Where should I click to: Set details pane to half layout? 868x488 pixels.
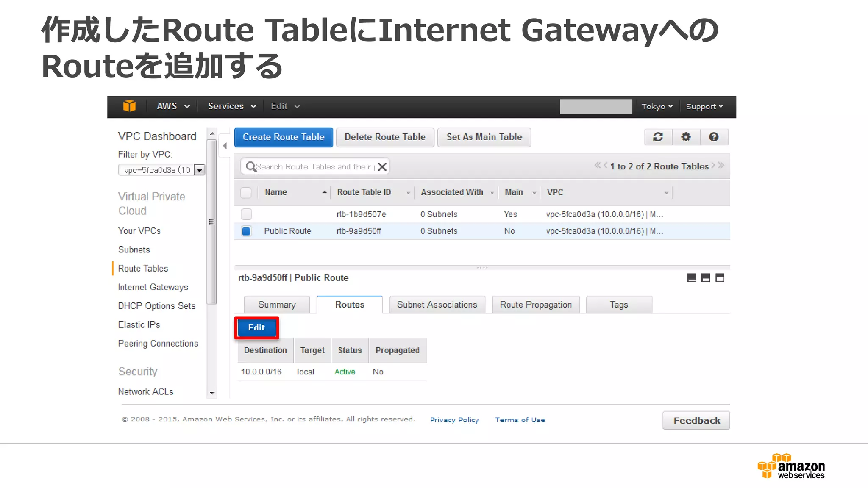pyautogui.click(x=706, y=278)
